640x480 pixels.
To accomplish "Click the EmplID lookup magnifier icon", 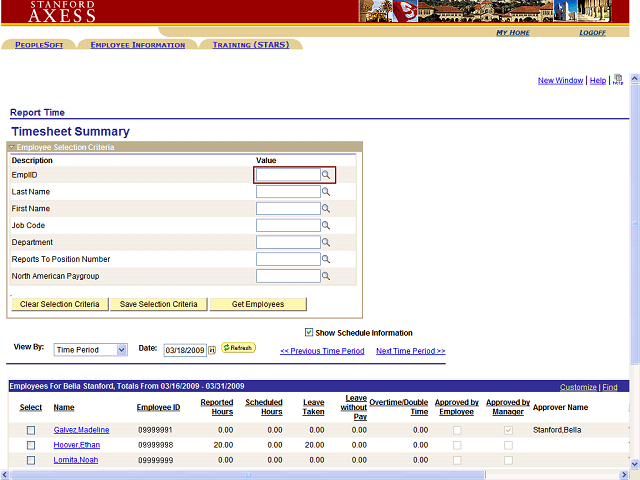I will (326, 175).
